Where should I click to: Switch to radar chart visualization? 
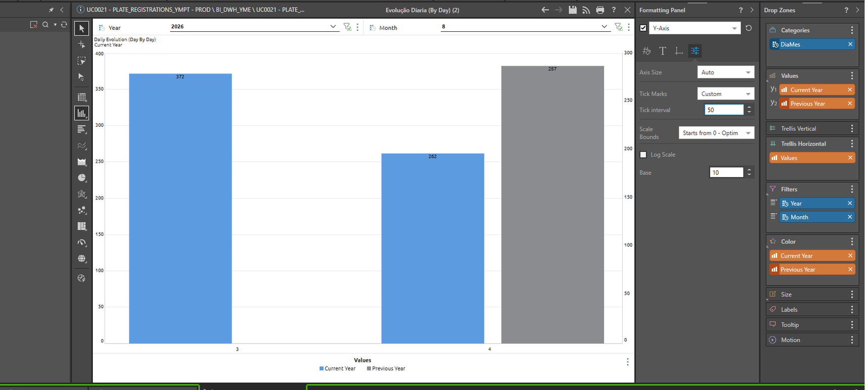82,194
